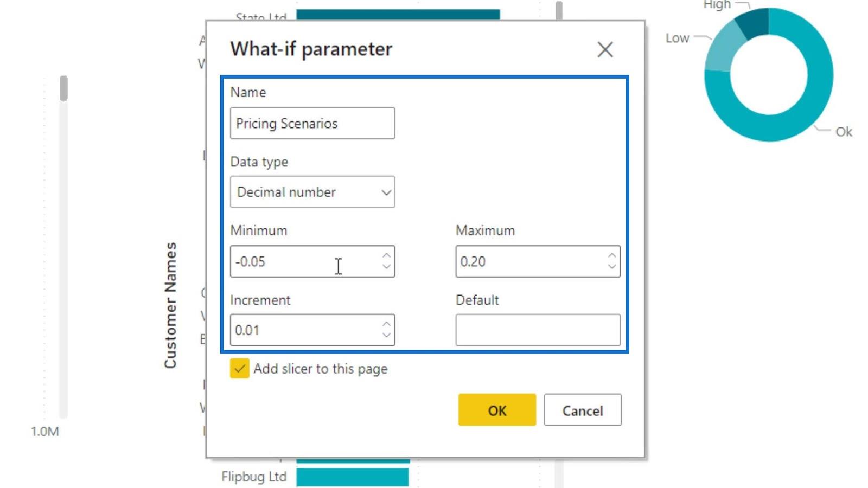
Task: Decrease Maximum value with down arrow
Action: coord(611,267)
